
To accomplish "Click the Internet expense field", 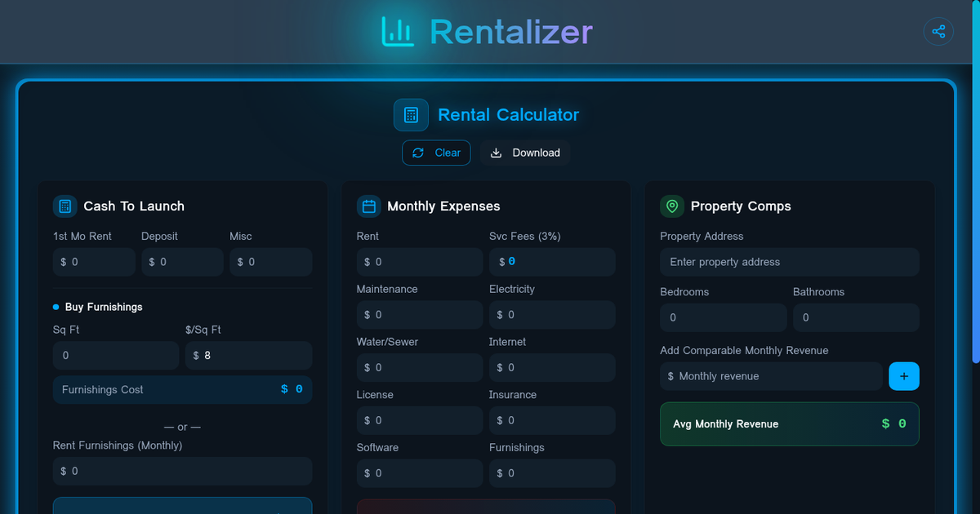I will tap(552, 368).
